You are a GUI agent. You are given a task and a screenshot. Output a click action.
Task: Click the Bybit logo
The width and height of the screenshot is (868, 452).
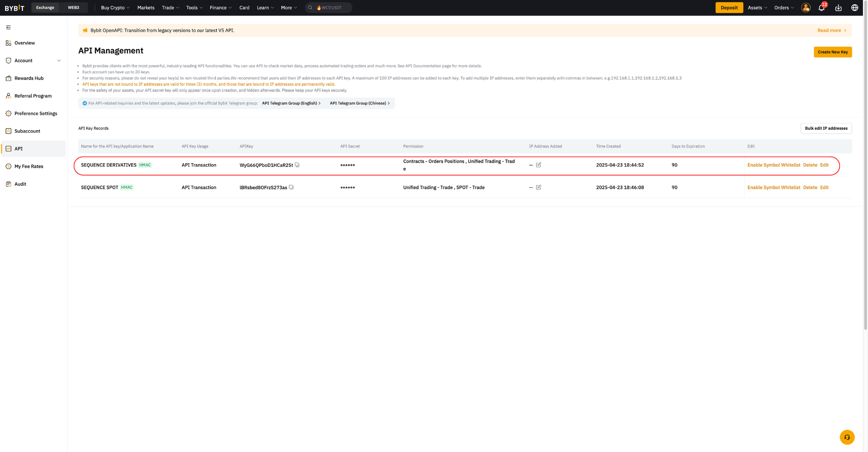point(14,8)
